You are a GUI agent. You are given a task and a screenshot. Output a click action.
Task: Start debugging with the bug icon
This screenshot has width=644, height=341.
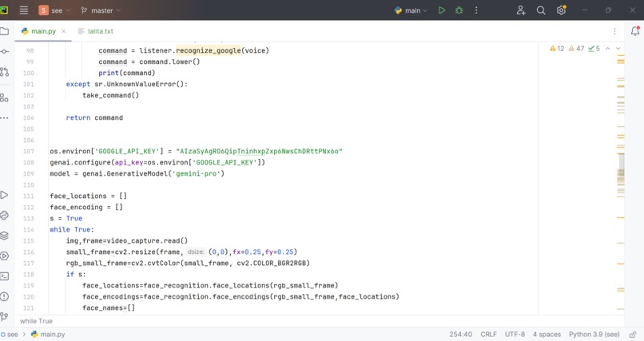(x=459, y=10)
